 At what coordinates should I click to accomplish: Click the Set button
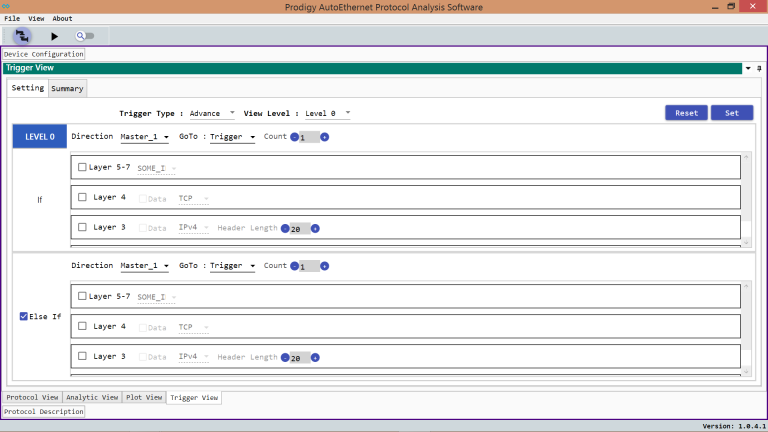click(x=732, y=113)
